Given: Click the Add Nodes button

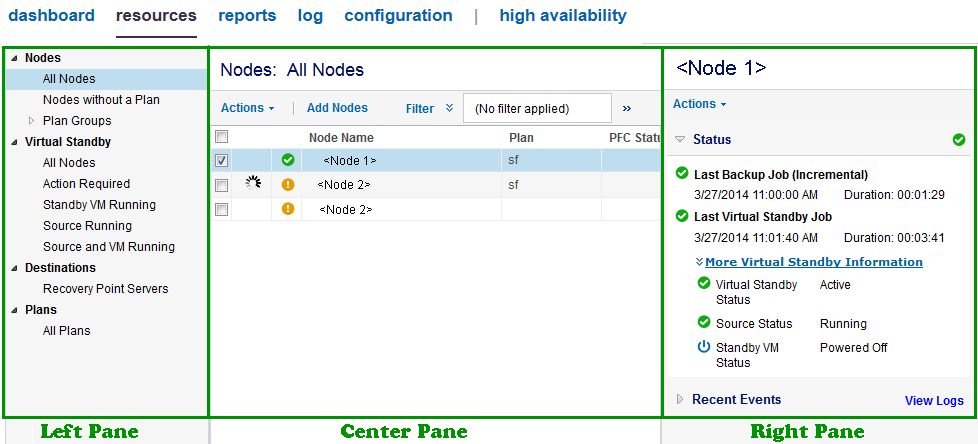Looking at the screenshot, I should pos(337,108).
